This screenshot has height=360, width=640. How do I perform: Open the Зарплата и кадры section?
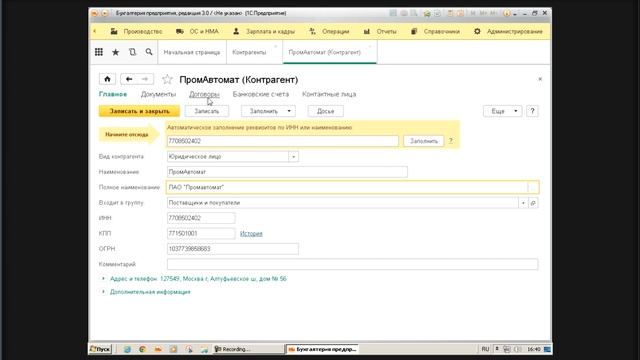264,31
